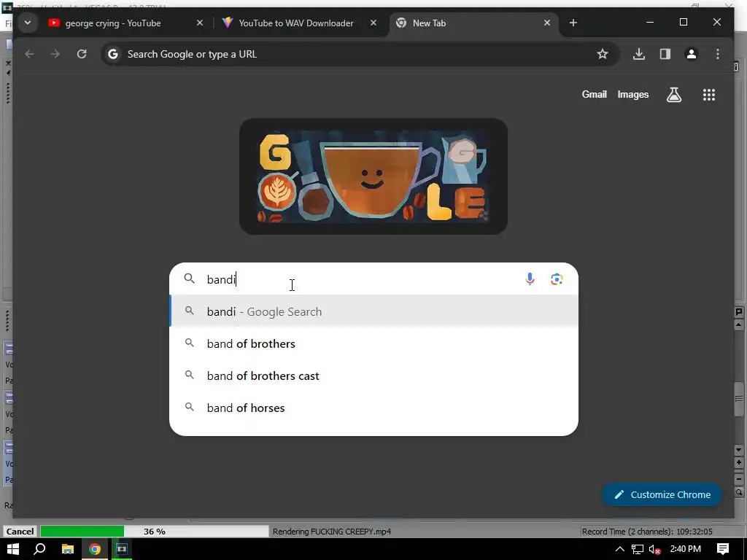Open File Explorer from the taskbar
Viewport: 747px width, 560px height.
click(68, 549)
